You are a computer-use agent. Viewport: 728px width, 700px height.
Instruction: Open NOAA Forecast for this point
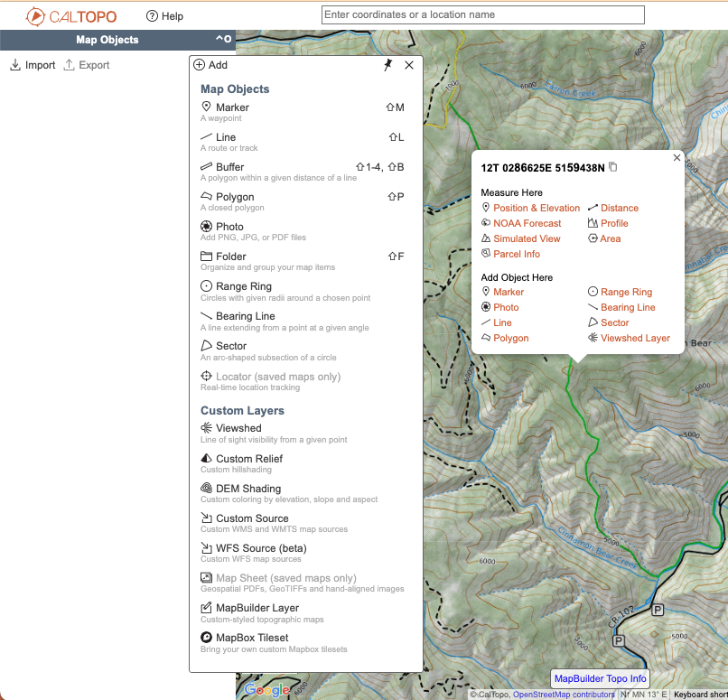527,223
